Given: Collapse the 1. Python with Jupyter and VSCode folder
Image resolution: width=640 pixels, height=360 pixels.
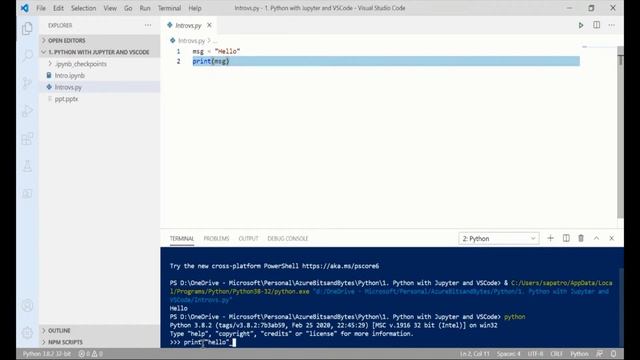Looking at the screenshot, I should tap(100, 52).
